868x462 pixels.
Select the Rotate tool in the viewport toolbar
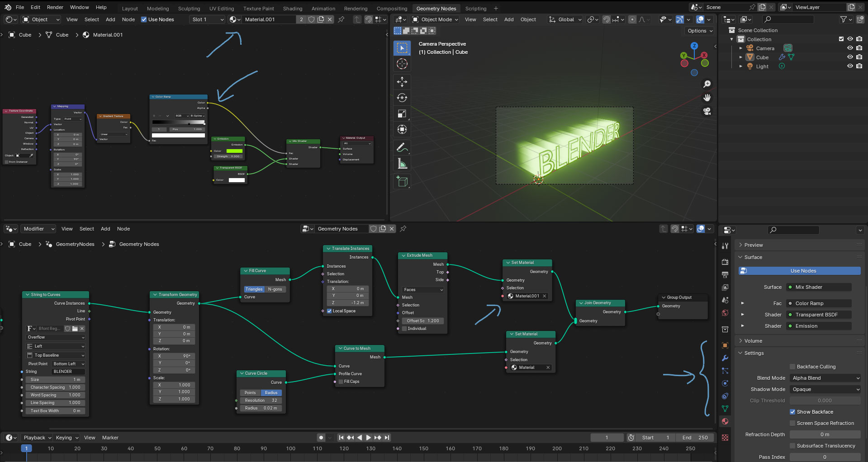coord(402,98)
